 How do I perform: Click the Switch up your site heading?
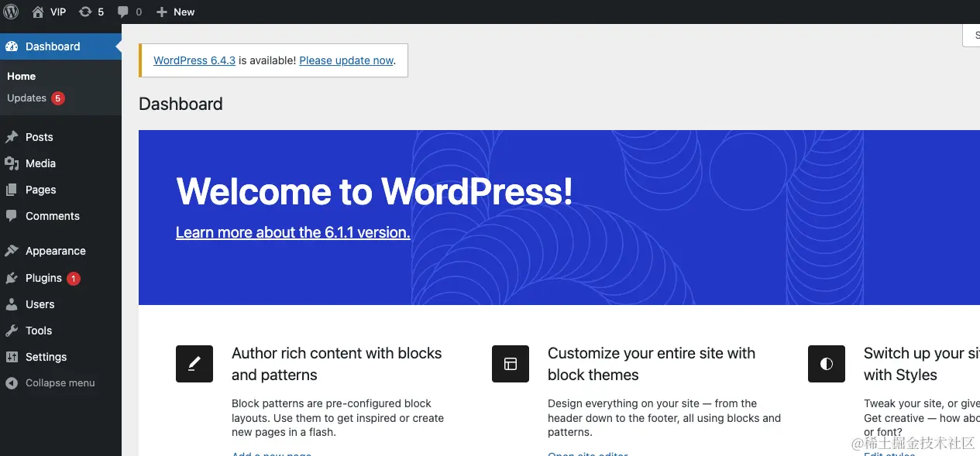pyautogui.click(x=922, y=364)
